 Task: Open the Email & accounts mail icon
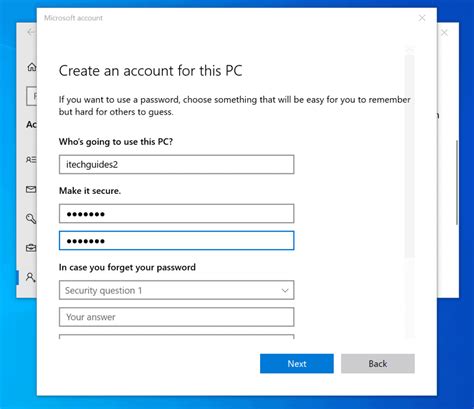click(x=31, y=189)
